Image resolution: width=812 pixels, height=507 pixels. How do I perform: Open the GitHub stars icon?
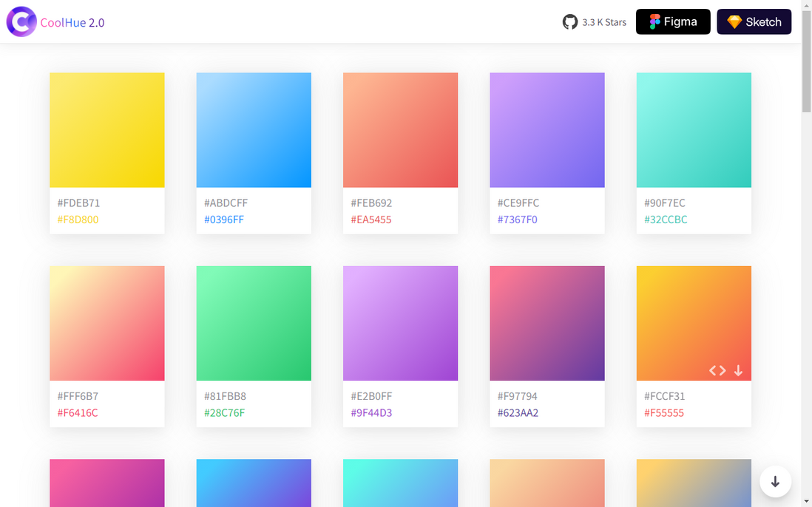click(x=569, y=21)
